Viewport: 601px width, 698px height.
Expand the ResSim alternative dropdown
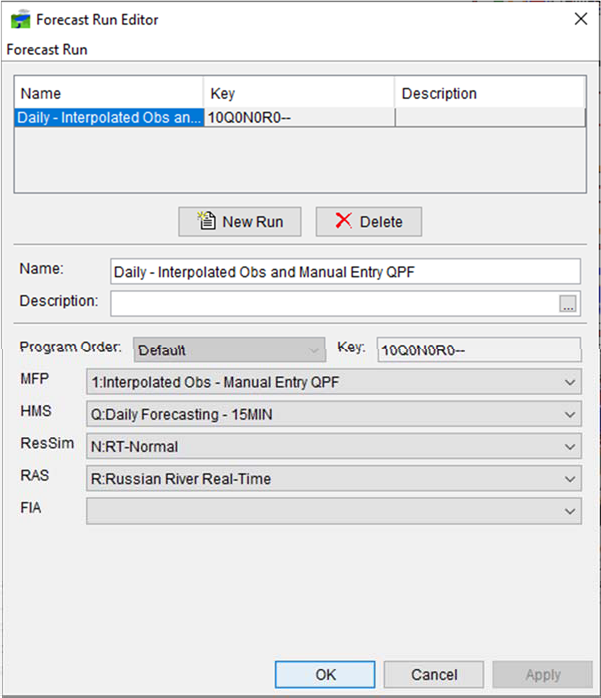pyautogui.click(x=334, y=446)
